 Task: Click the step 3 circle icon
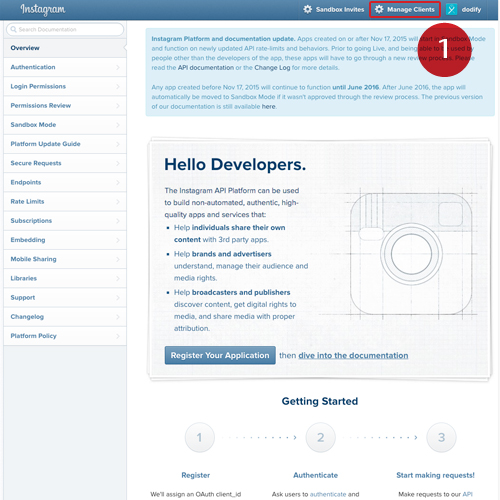[x=441, y=437]
